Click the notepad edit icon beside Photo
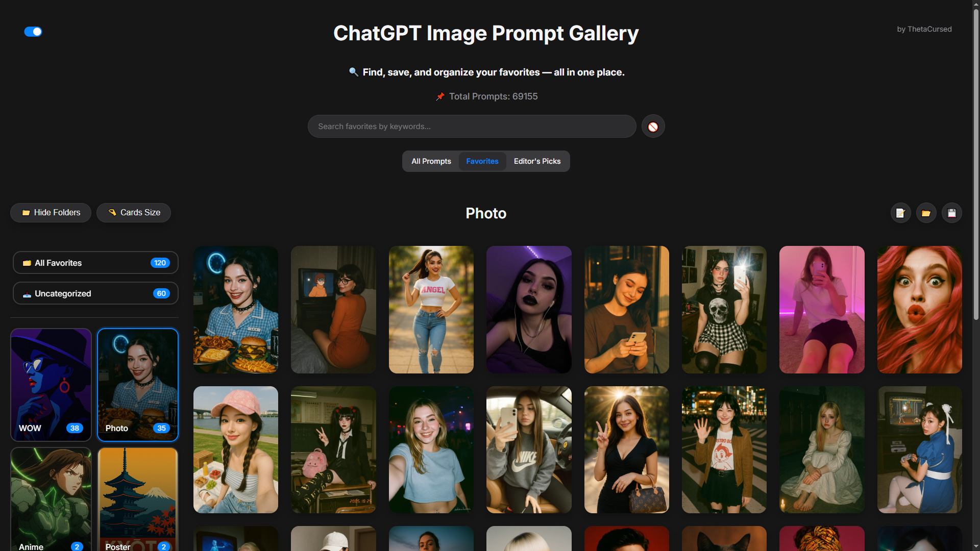This screenshot has height=551, width=980. coord(900,213)
